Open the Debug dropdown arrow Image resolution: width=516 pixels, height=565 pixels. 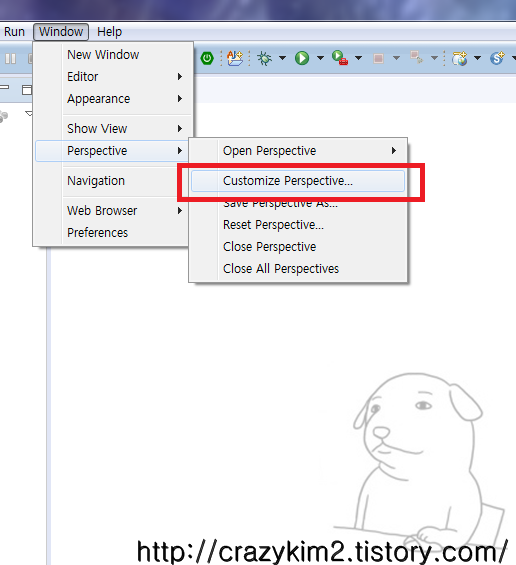click(283, 58)
